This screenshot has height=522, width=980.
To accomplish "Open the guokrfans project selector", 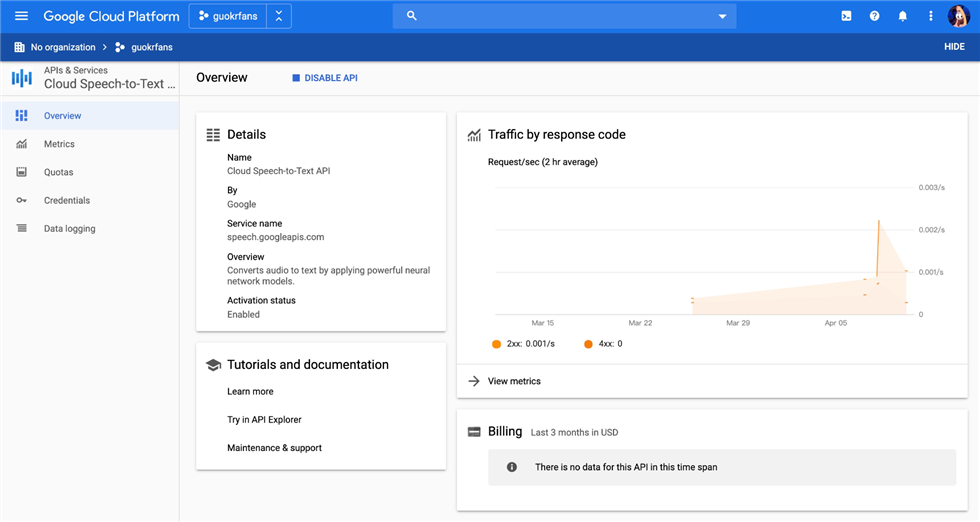I will [x=228, y=16].
